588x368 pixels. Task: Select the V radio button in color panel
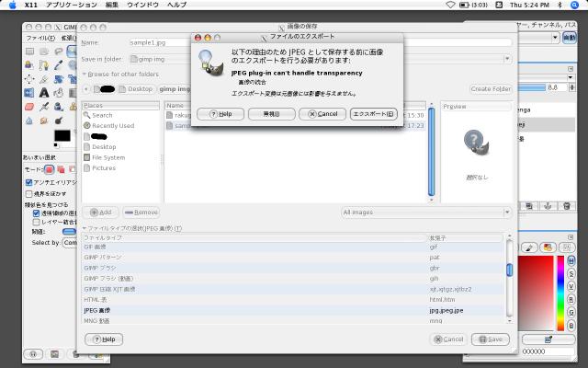[571, 286]
